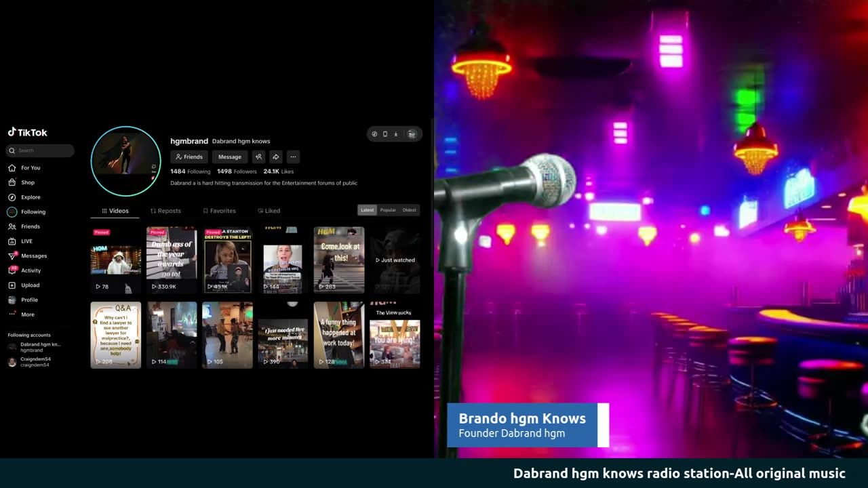
Task: Open the LIVE section
Action: tap(26, 241)
